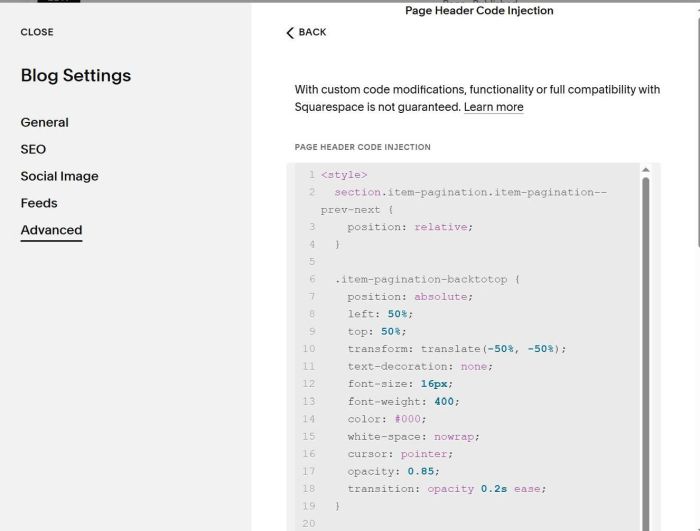The height and width of the screenshot is (531, 700).
Task: Place cursor on the <style> tag line
Action: tap(344, 175)
